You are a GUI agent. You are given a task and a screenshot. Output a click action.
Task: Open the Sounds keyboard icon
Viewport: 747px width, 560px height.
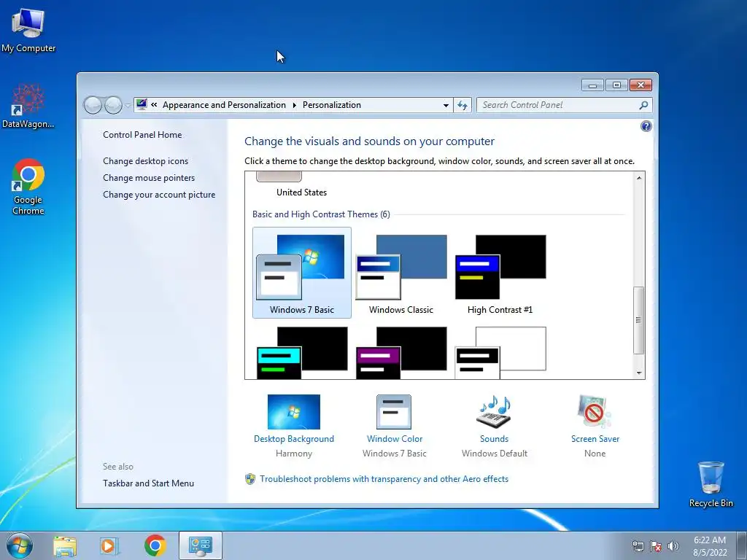click(x=494, y=412)
